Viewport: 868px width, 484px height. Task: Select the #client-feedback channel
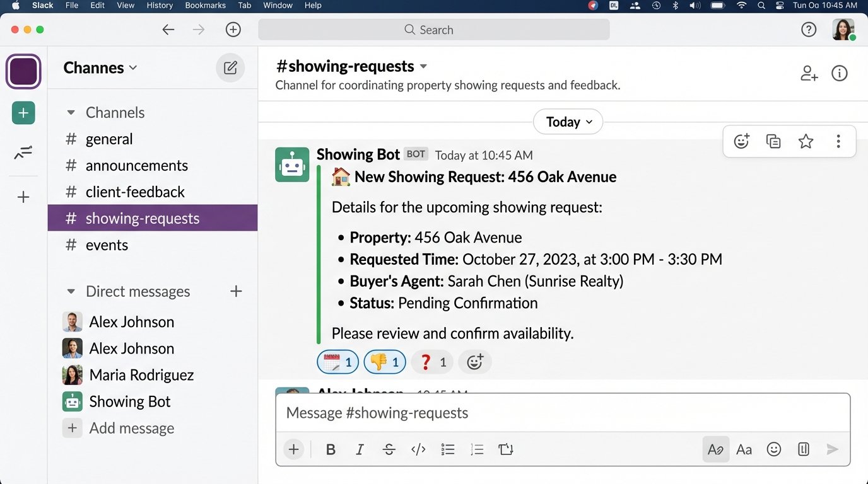click(x=134, y=192)
